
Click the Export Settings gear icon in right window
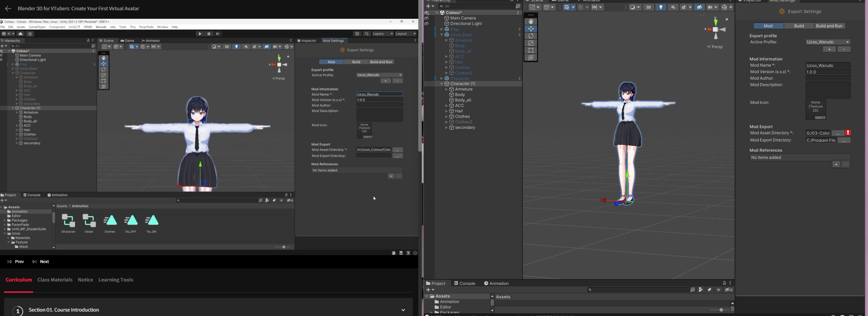point(782,12)
